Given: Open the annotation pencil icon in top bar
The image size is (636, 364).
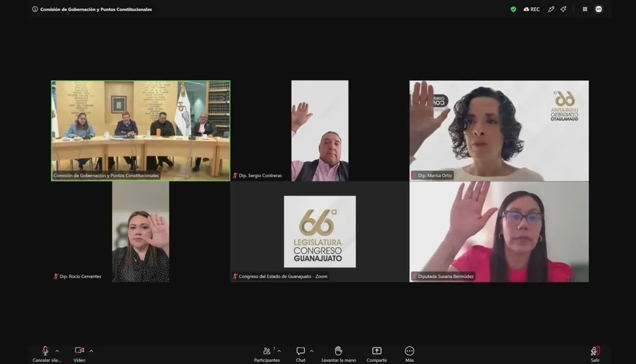Looking at the screenshot, I should 551,10.
